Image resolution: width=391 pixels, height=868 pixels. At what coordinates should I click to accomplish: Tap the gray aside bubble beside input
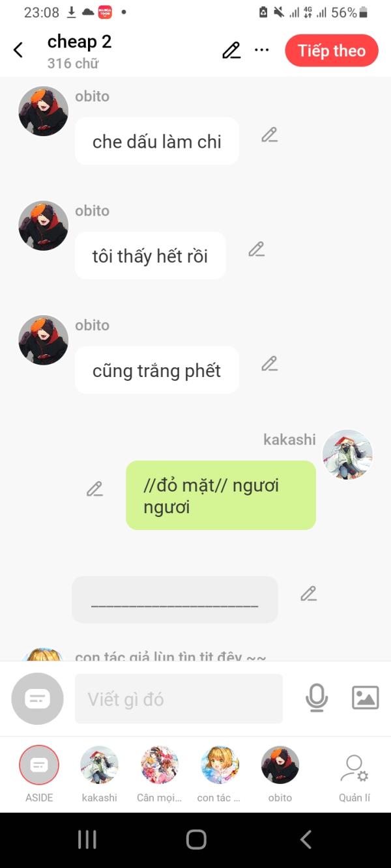coord(38,699)
